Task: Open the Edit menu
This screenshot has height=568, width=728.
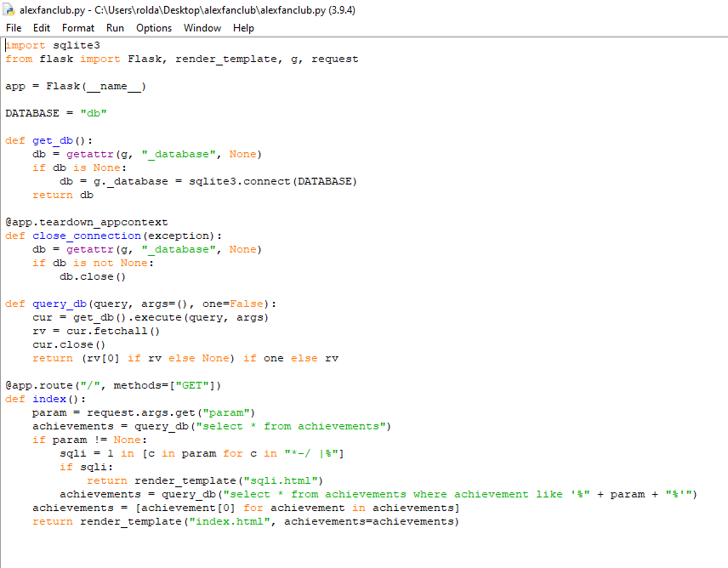Action: pos(41,28)
